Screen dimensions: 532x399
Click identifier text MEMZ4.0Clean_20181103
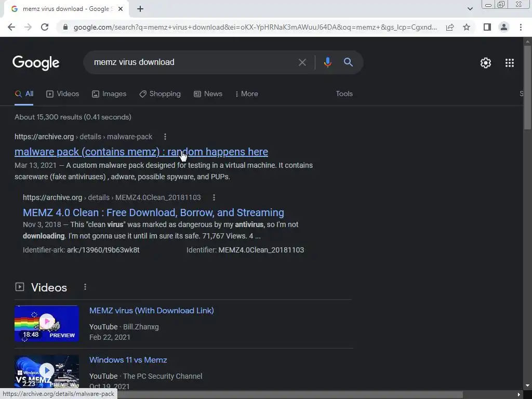pyautogui.click(x=261, y=250)
